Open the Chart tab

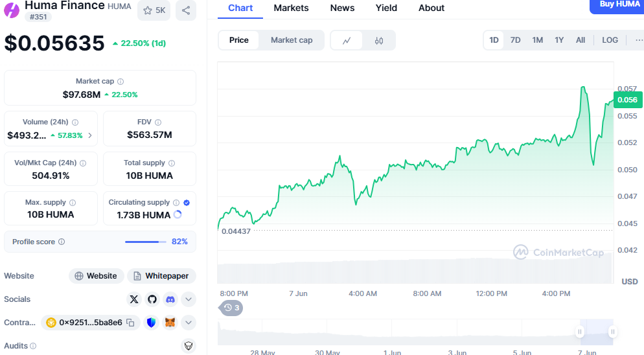point(240,8)
